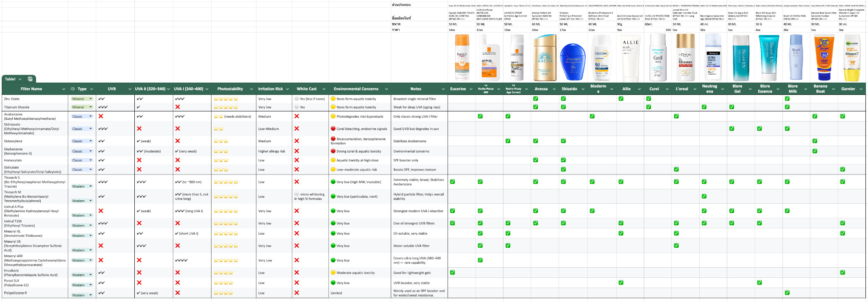Open Classic type dropdown in Homosalate row
Screen dimensions: 868x302
pos(90,160)
